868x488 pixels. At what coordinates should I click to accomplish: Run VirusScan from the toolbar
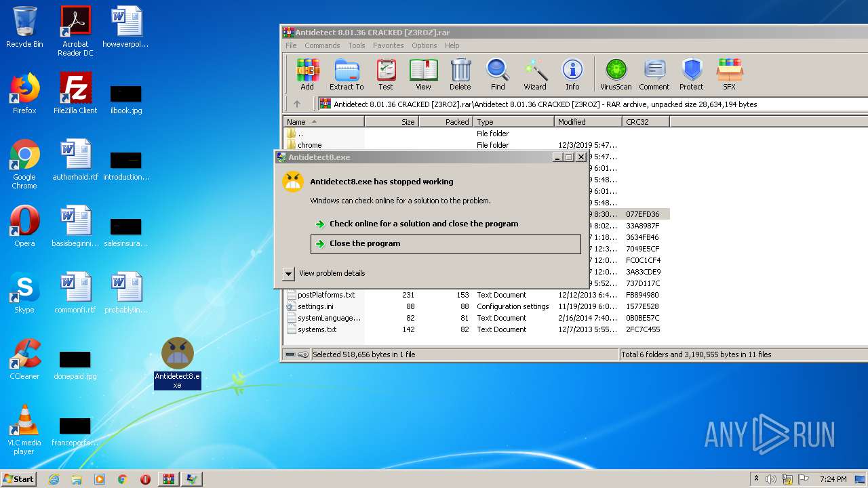pos(616,75)
